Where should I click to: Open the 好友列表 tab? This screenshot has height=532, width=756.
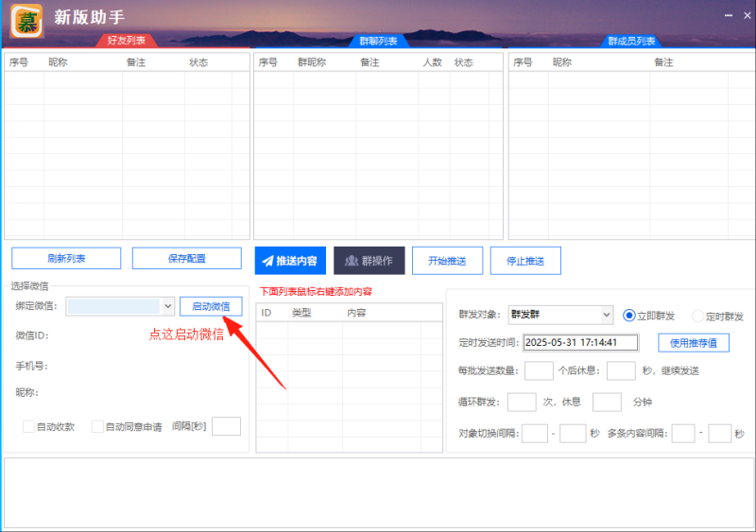tap(127, 41)
